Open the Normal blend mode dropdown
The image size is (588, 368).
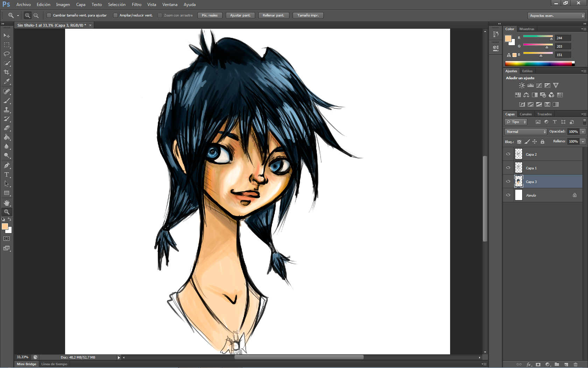tap(526, 132)
